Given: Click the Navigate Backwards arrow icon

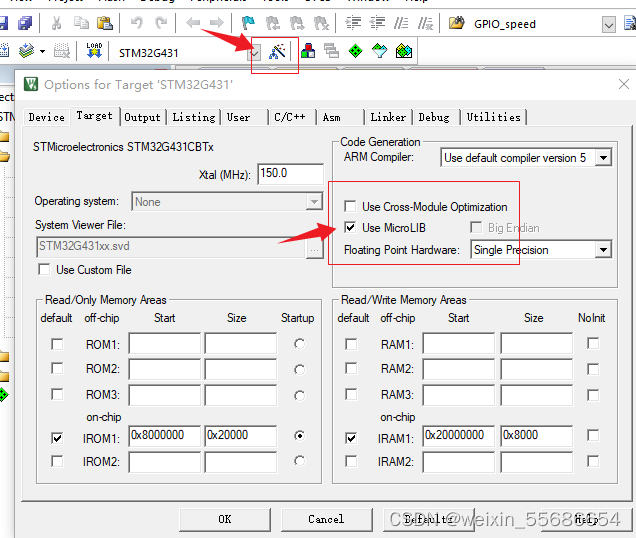Looking at the screenshot, I should [x=193, y=23].
